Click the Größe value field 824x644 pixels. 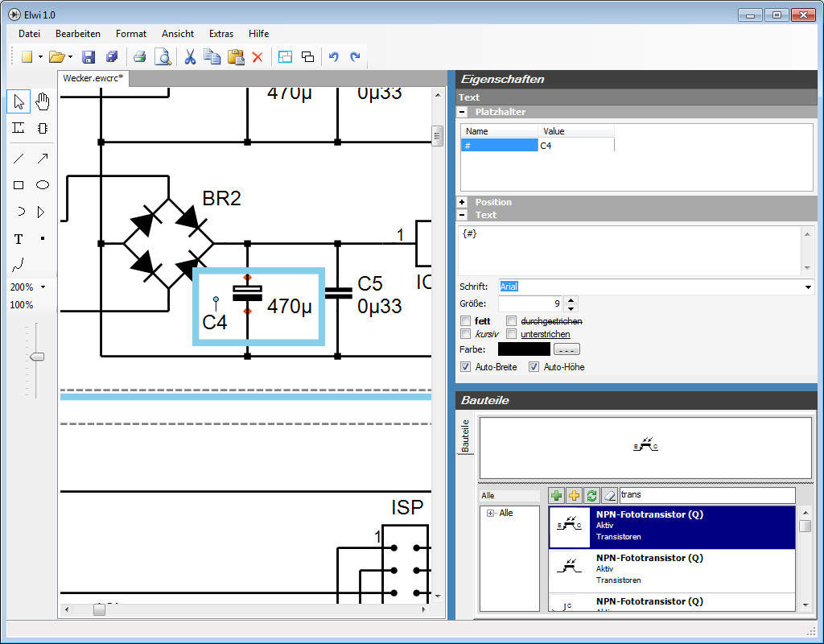[x=530, y=303]
